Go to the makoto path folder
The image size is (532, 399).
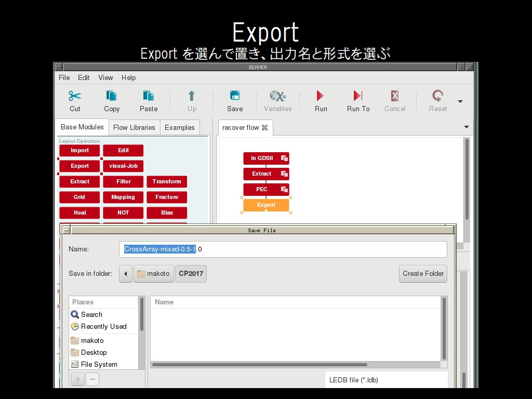(154, 274)
